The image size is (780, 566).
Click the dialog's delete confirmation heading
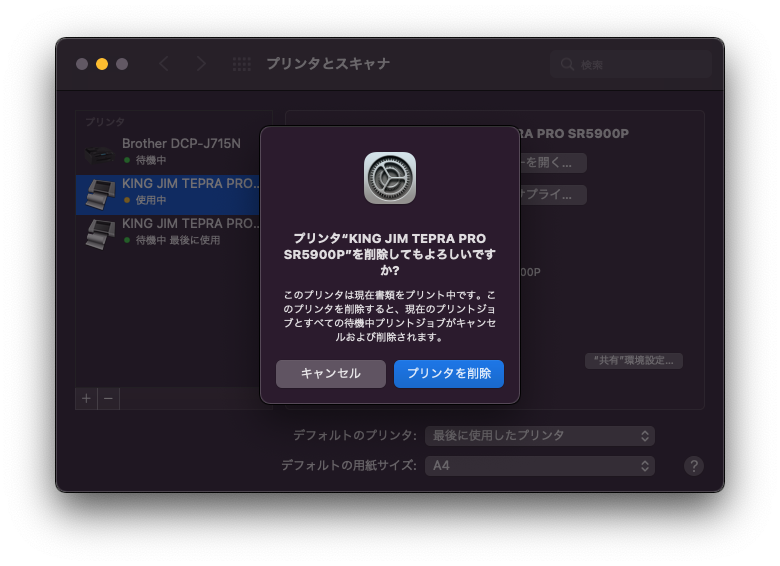(x=390, y=254)
